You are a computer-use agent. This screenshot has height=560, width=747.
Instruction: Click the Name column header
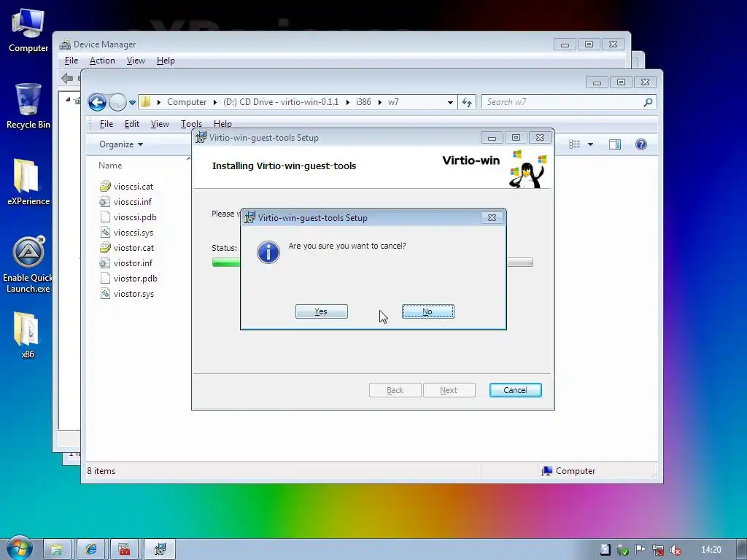point(110,166)
